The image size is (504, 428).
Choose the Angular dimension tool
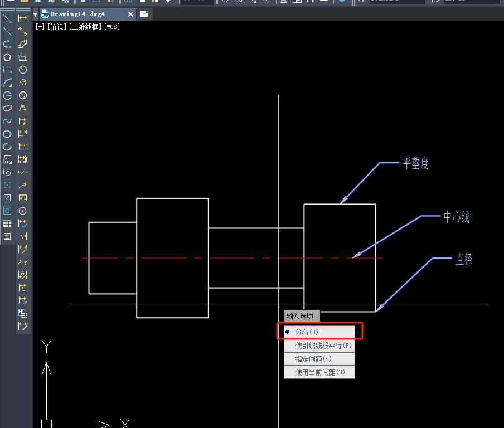pos(23,108)
